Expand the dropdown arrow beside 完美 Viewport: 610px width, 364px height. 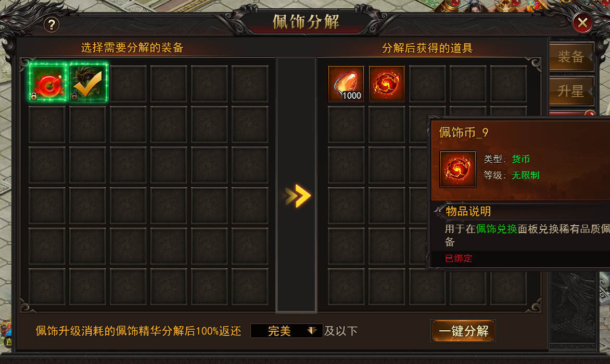click(x=312, y=331)
